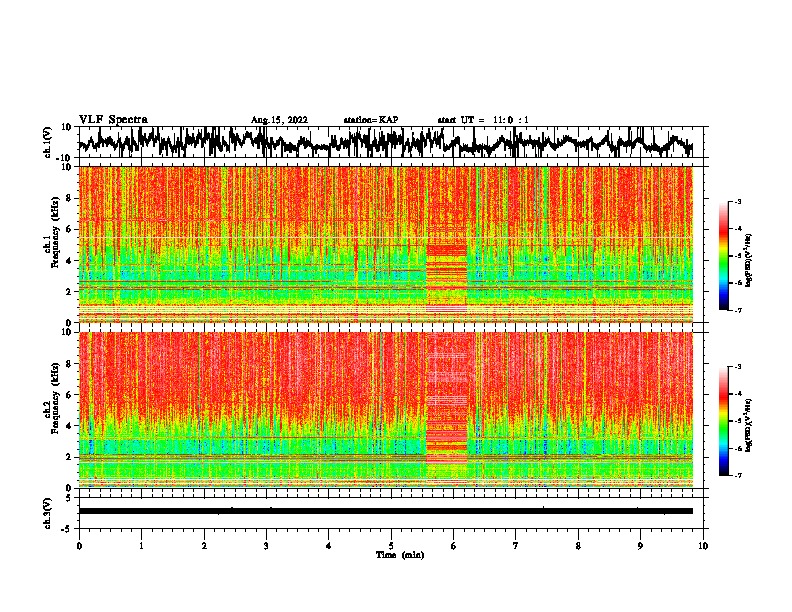The height and width of the screenshot is (612, 792).
Task: Click the "ch.3(V)" axis label
Action: tap(48, 513)
